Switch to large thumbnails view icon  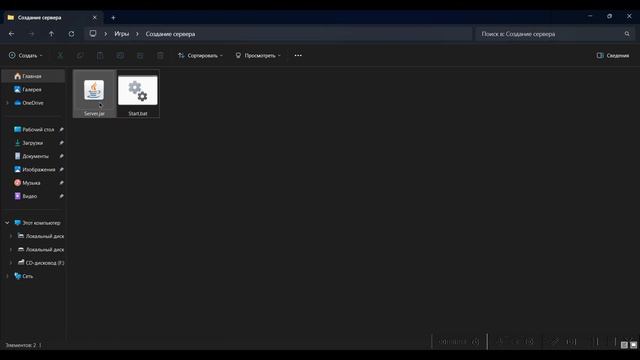[633, 345]
